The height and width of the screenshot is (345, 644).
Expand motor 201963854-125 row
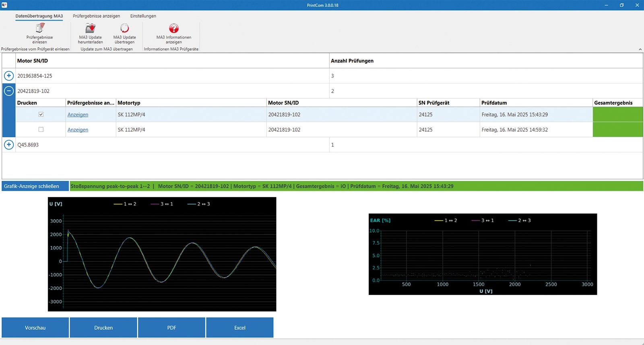point(9,76)
